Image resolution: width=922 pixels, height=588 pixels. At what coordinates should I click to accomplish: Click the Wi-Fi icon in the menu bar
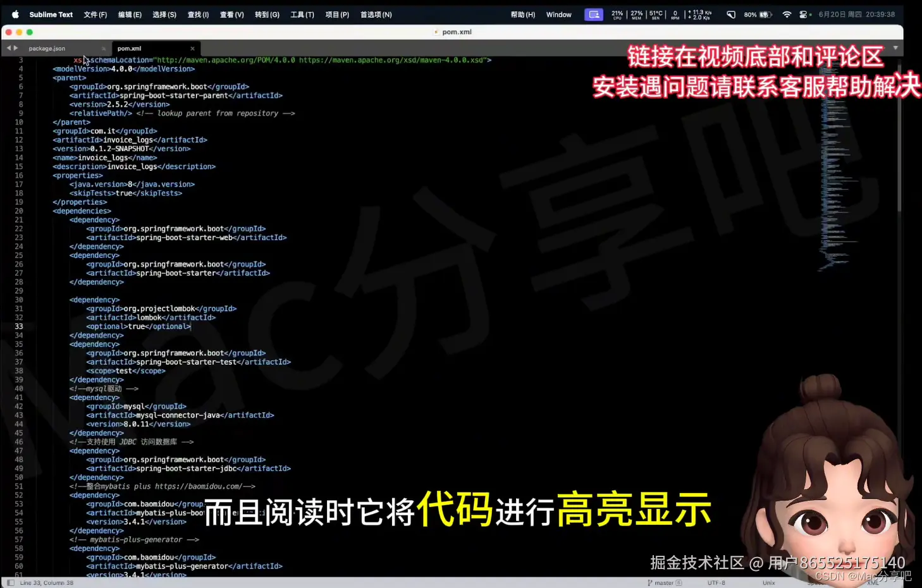[x=787, y=15]
